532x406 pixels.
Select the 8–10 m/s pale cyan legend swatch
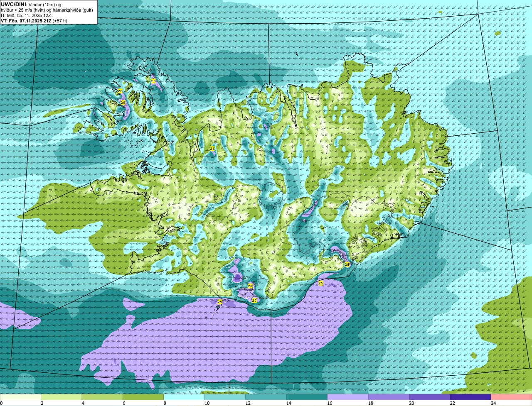185,397
